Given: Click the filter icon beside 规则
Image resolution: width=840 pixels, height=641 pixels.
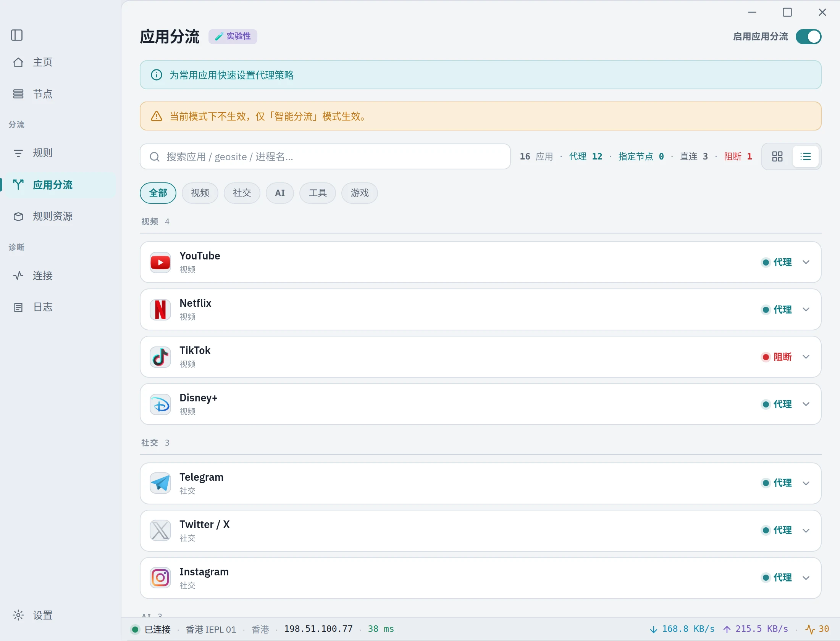Looking at the screenshot, I should 18,153.
